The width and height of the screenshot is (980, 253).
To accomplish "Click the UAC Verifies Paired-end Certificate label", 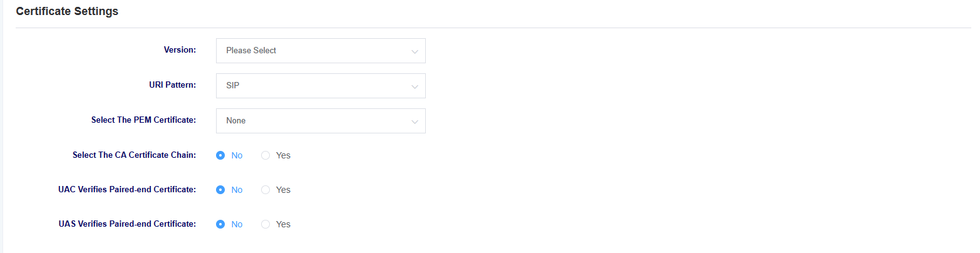I will pyautogui.click(x=128, y=189).
